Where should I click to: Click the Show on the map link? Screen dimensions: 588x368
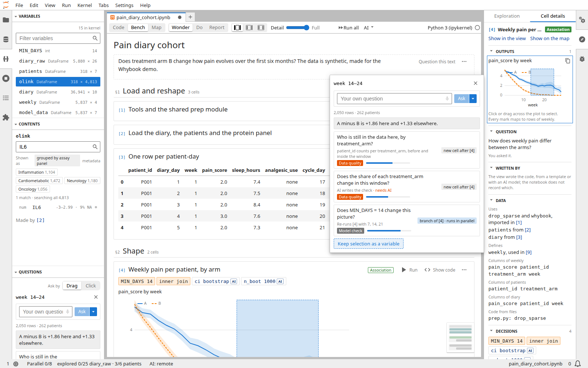(x=549, y=38)
